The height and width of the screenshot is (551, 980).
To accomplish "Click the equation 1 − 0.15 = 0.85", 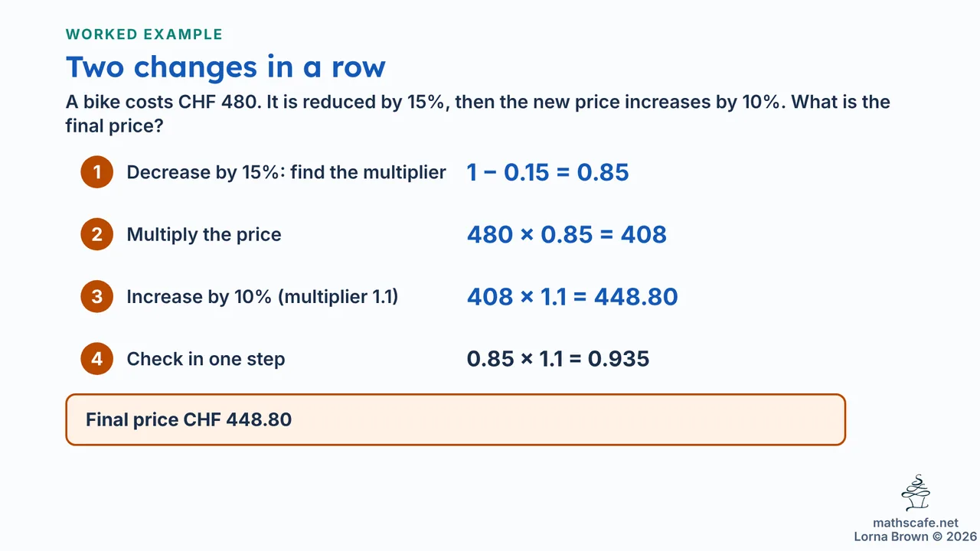I will [x=548, y=172].
